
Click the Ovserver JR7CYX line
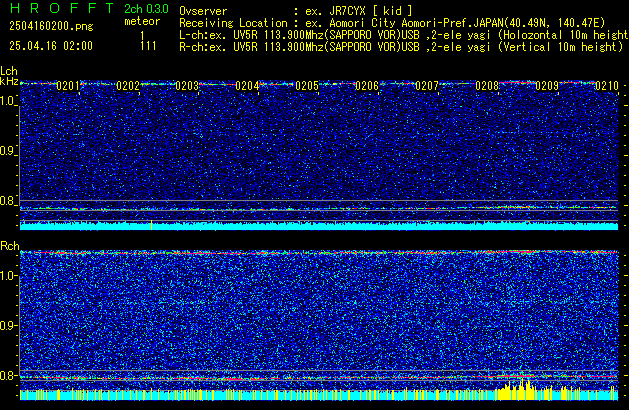(296, 11)
